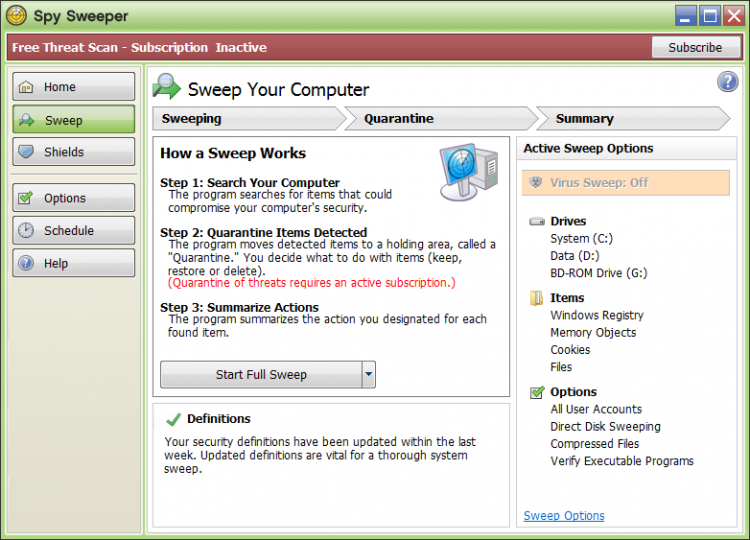Select BD-ROM Drive (G:) entry
Screen dimensions: 750x540
point(598,273)
